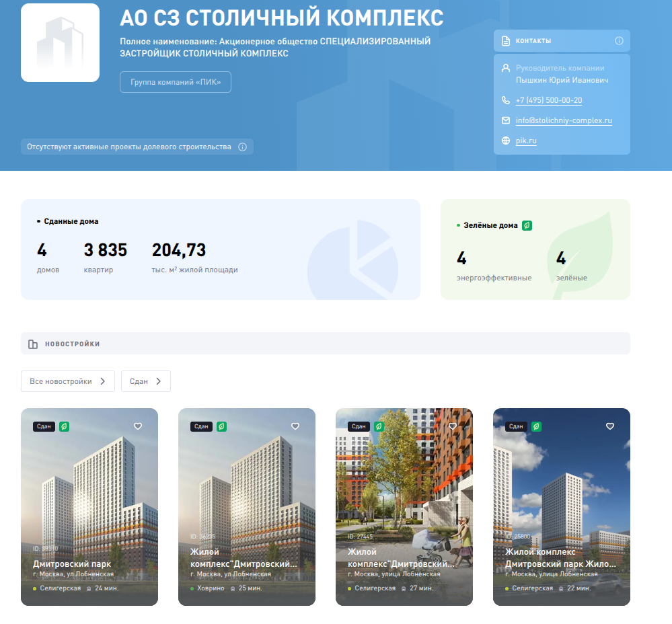The image size is (672, 624).
Task: Visit the pik.ru website link
Action: (526, 141)
